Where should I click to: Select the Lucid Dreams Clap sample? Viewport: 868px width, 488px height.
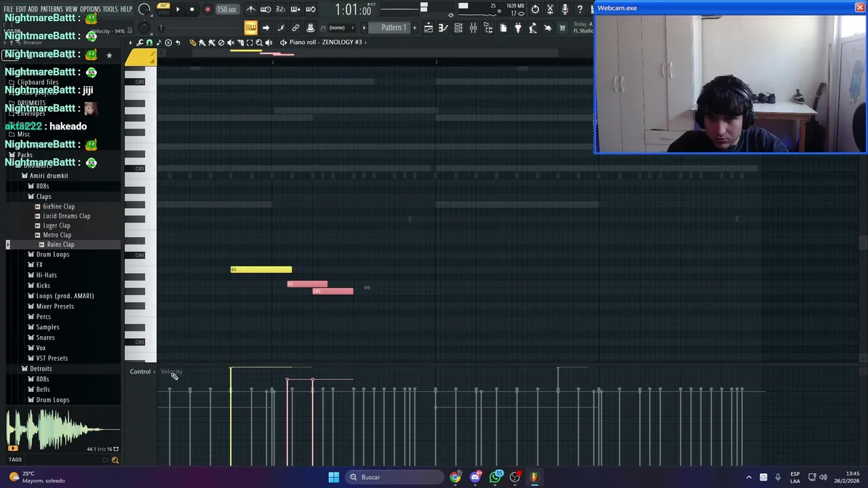pos(66,216)
